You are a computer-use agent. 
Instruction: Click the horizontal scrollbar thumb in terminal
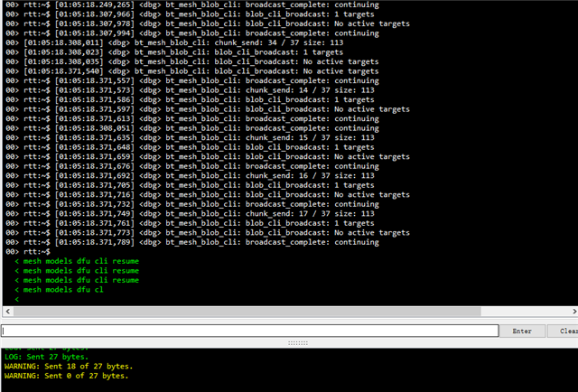pyautogui.click(x=247, y=312)
